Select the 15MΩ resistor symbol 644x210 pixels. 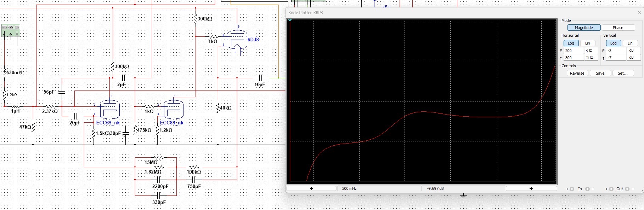tap(159, 158)
